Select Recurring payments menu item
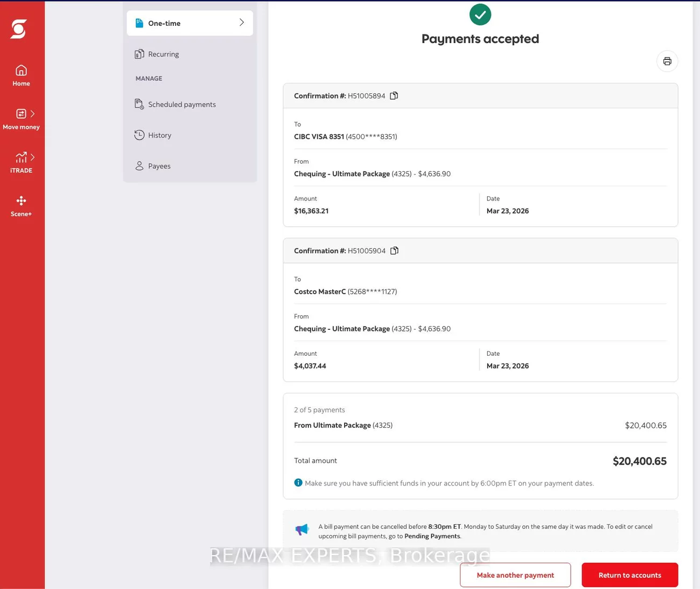The image size is (700, 589). coord(163,54)
